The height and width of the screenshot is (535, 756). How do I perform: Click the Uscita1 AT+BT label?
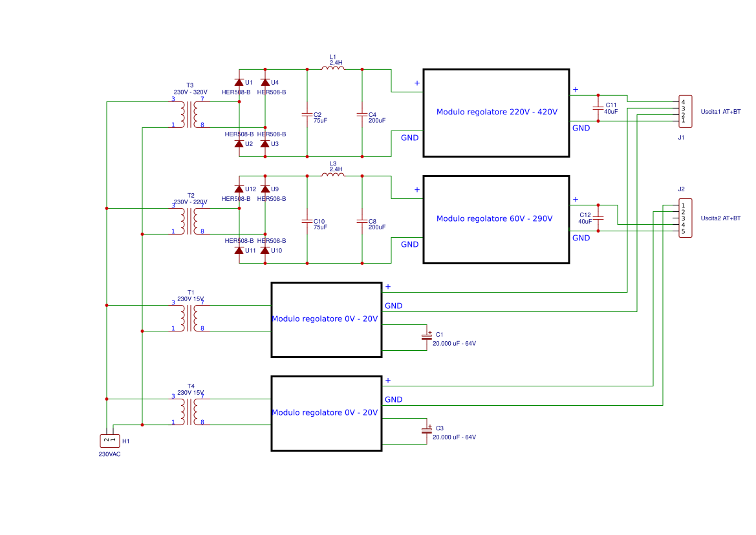tap(720, 110)
